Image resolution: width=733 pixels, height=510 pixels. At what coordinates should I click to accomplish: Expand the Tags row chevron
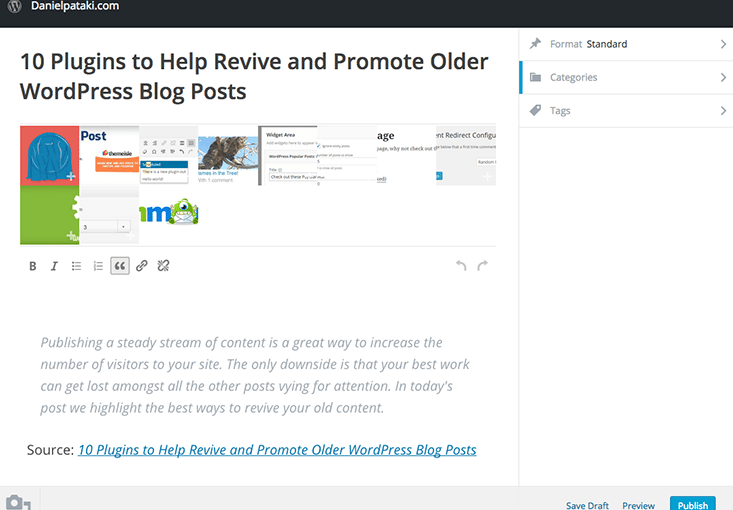click(723, 111)
